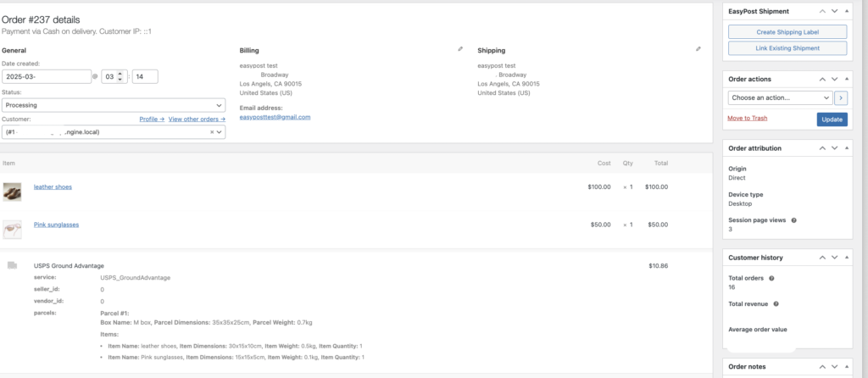Clear the selected customer with the x icon
Image resolution: width=868 pixels, height=378 pixels.
tap(211, 132)
